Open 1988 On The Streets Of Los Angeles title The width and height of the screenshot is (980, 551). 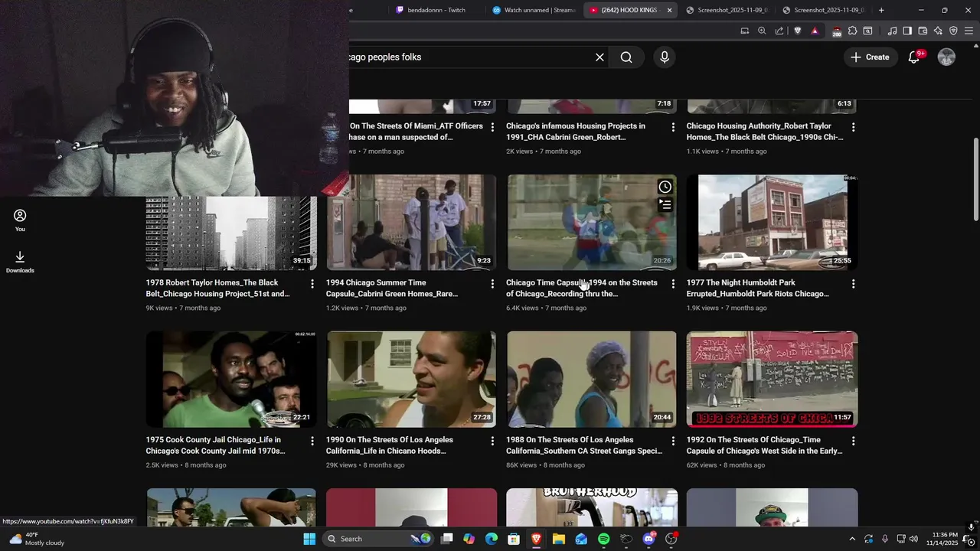point(584,445)
